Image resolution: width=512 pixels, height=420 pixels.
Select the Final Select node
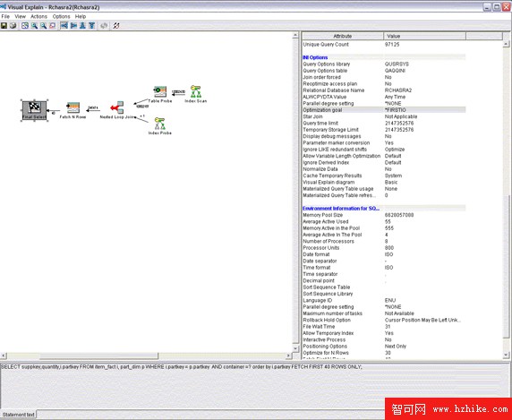[34, 110]
